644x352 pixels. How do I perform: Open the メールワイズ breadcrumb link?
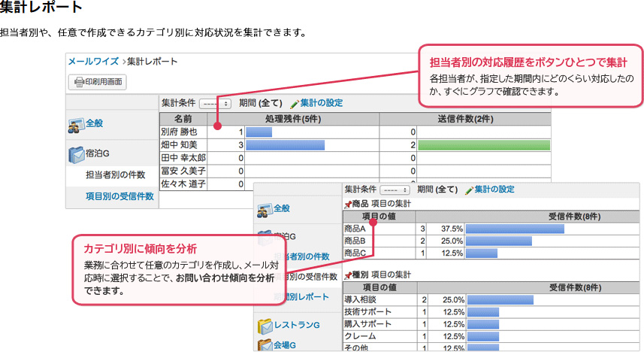(93, 61)
